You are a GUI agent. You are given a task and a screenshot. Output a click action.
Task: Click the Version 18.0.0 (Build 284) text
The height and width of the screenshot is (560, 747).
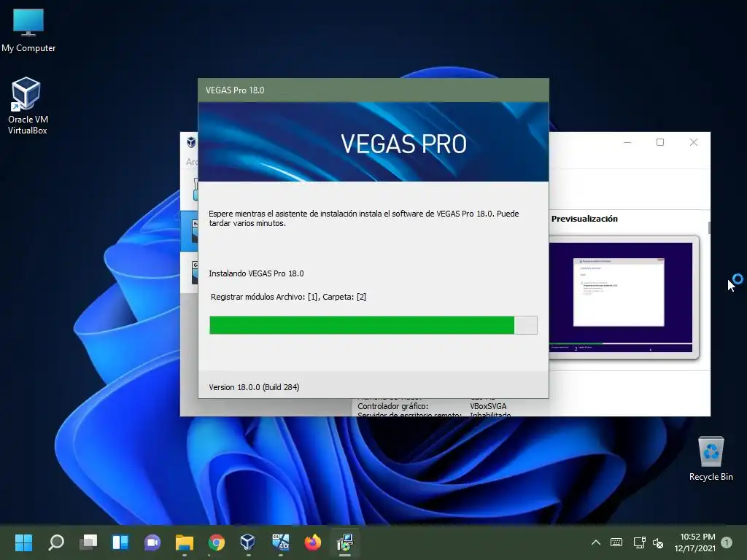254,387
